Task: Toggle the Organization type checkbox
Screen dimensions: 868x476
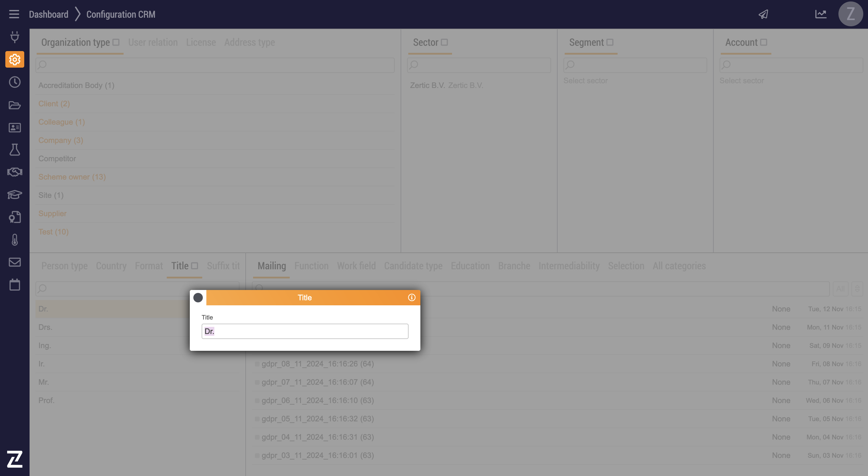Action: click(116, 43)
